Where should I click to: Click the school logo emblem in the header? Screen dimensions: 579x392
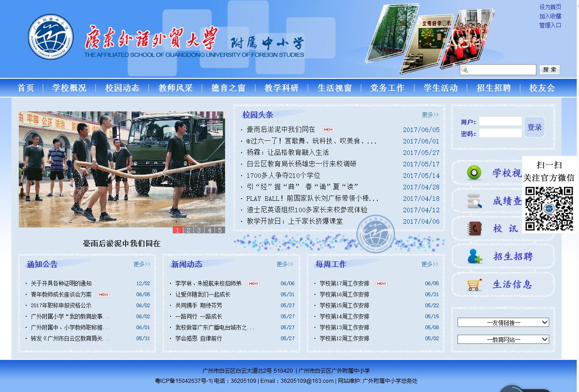click(x=50, y=37)
